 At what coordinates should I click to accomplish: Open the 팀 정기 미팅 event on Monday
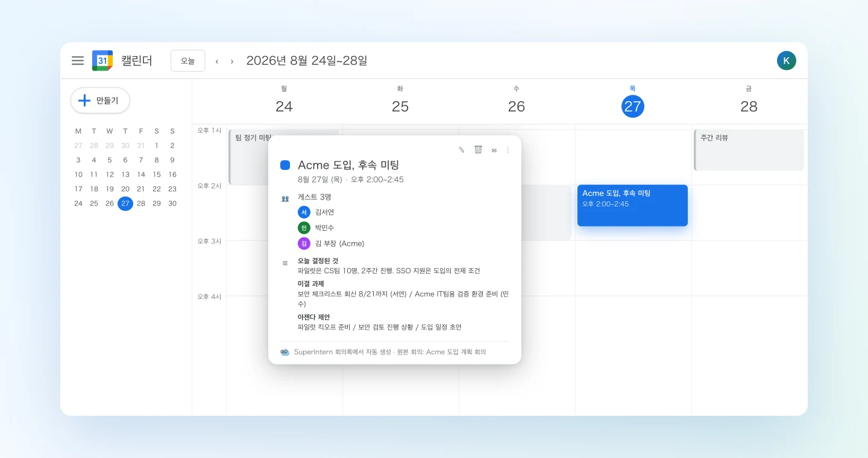tap(250, 157)
